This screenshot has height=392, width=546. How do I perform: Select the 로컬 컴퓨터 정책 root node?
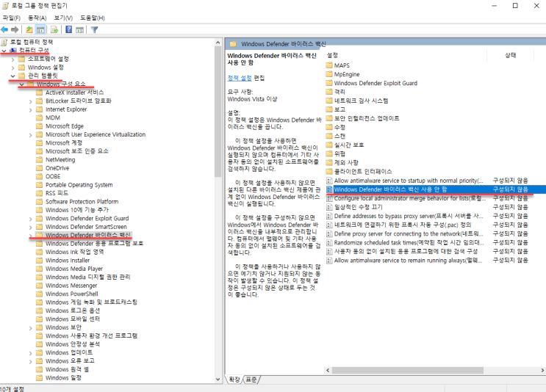click(x=32, y=42)
